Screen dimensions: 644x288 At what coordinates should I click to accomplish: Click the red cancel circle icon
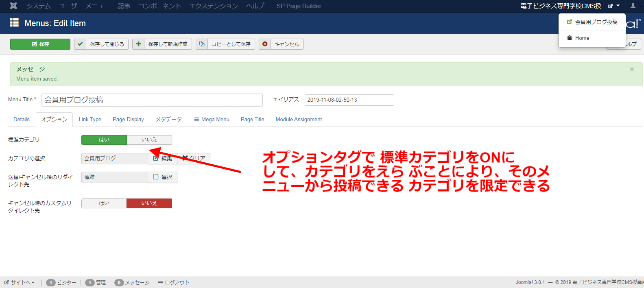pos(265,44)
